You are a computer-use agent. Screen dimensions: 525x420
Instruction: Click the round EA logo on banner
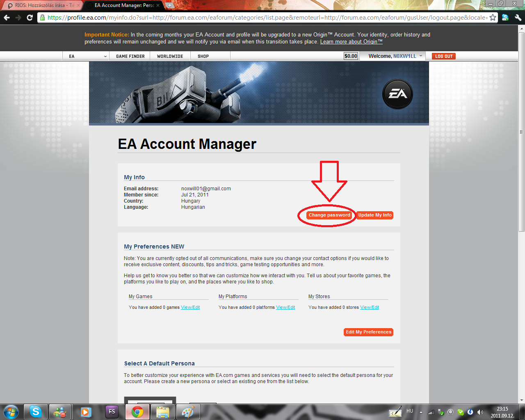coord(397,94)
